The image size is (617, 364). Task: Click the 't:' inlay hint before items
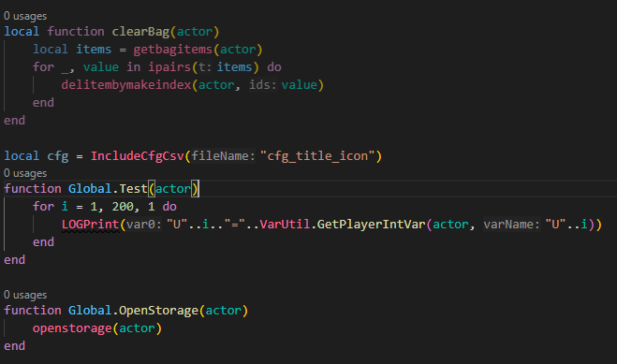(x=204, y=67)
